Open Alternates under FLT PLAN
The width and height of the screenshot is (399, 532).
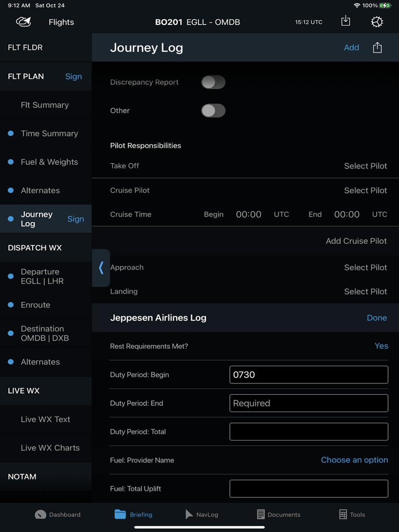pyautogui.click(x=46, y=190)
